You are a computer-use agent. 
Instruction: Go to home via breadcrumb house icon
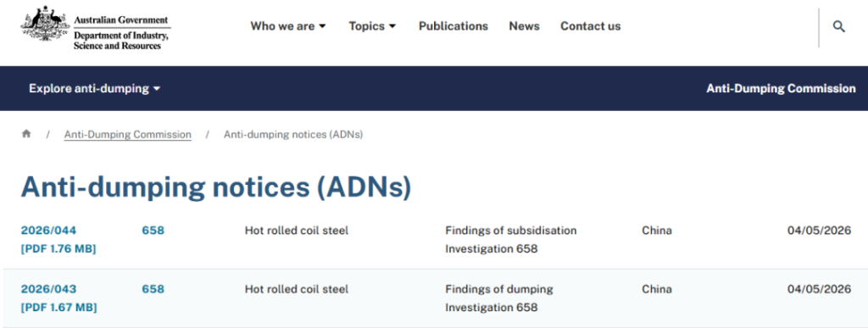pyautogui.click(x=26, y=134)
